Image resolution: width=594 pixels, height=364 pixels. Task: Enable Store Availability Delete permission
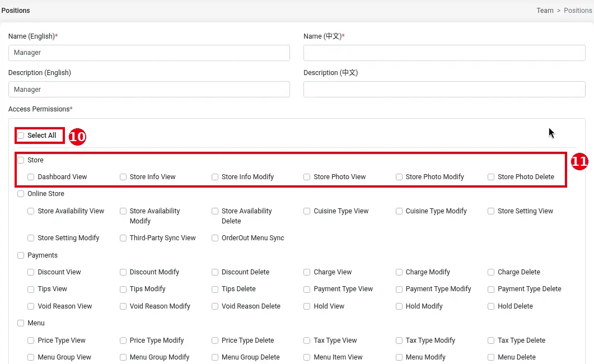click(215, 211)
